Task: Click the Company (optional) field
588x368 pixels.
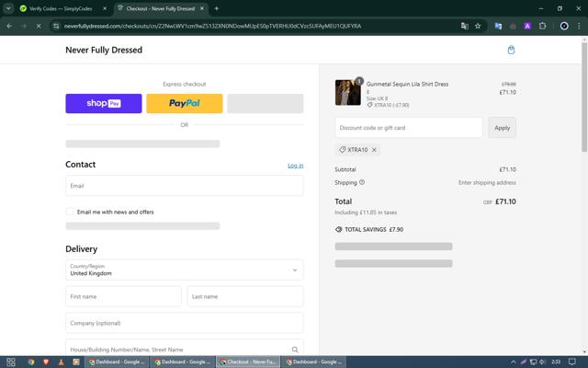Action: [x=184, y=323]
